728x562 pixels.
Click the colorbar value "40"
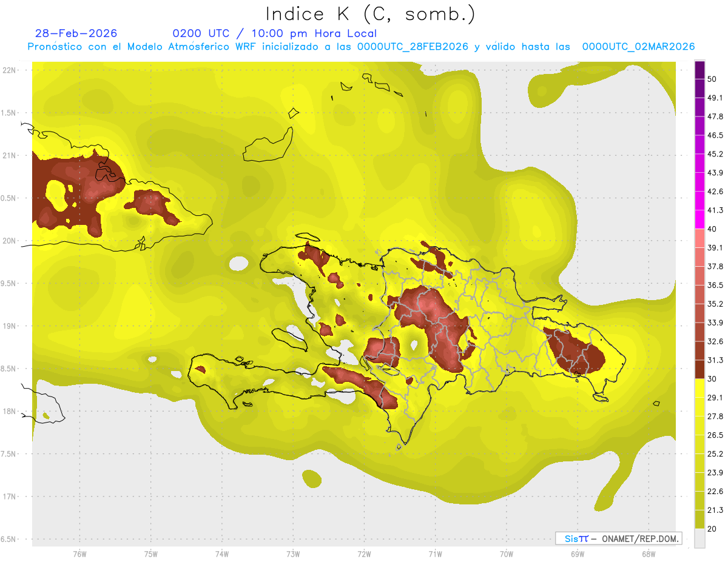click(712, 229)
